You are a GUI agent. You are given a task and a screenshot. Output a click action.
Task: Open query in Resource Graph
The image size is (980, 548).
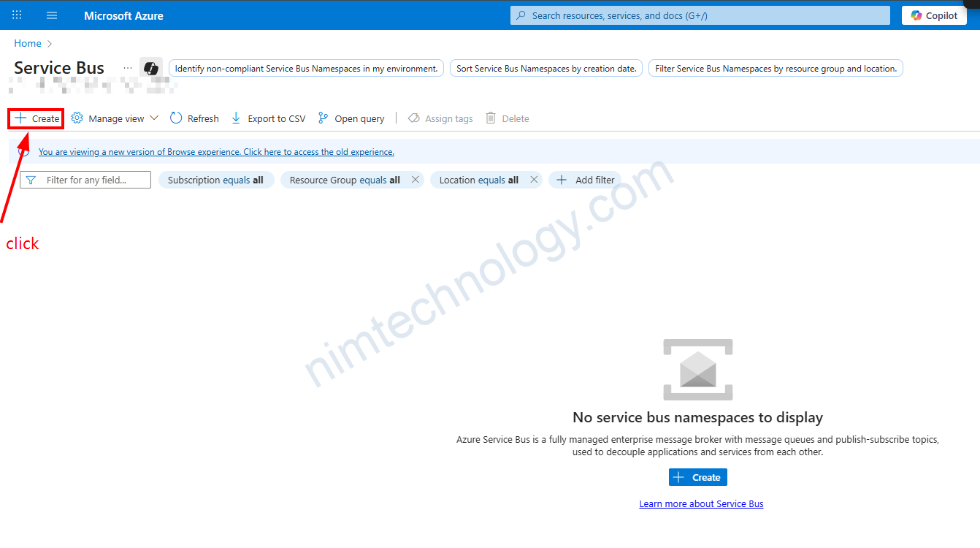pyautogui.click(x=351, y=118)
